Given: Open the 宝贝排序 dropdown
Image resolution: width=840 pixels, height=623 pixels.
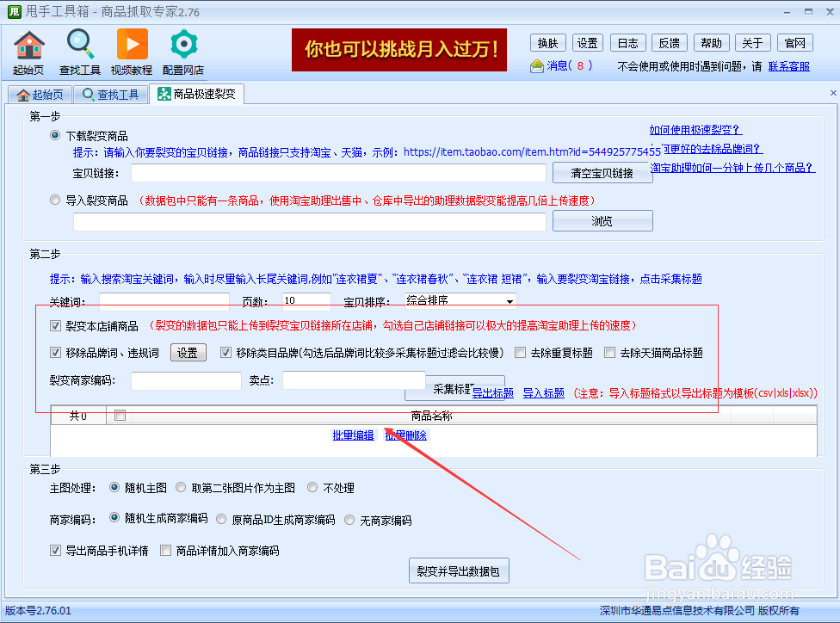Looking at the screenshot, I should tap(460, 301).
